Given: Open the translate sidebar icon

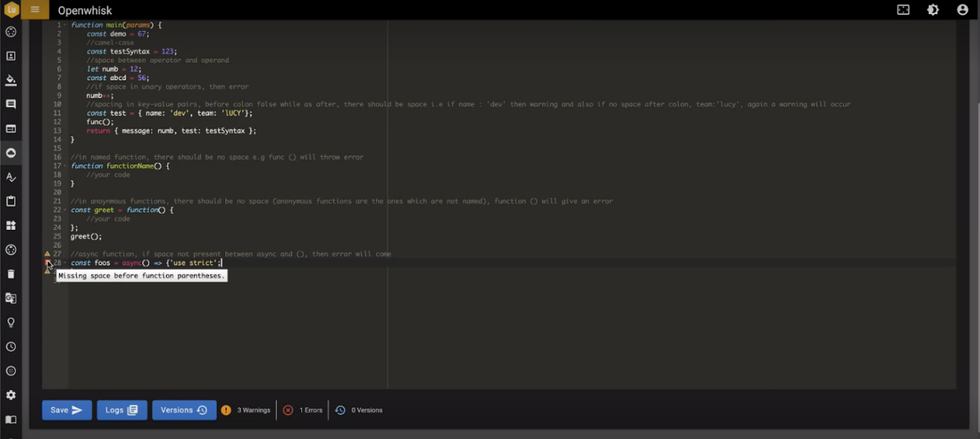Looking at the screenshot, I should tap(10, 298).
